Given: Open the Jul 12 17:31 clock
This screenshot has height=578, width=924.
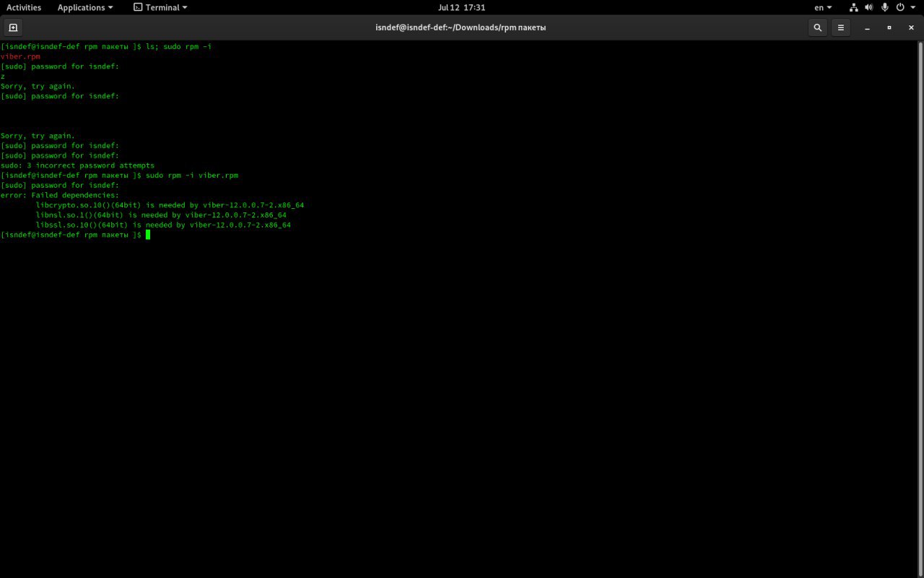Looking at the screenshot, I should click(461, 7).
